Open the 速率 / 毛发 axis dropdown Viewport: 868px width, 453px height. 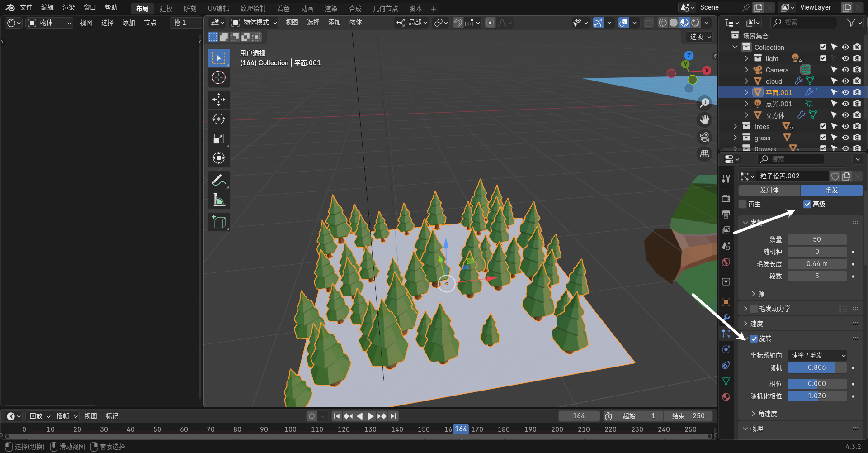pyautogui.click(x=817, y=356)
